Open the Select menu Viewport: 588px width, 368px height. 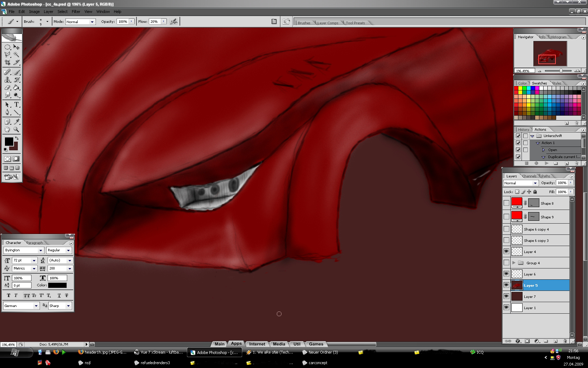pos(62,12)
